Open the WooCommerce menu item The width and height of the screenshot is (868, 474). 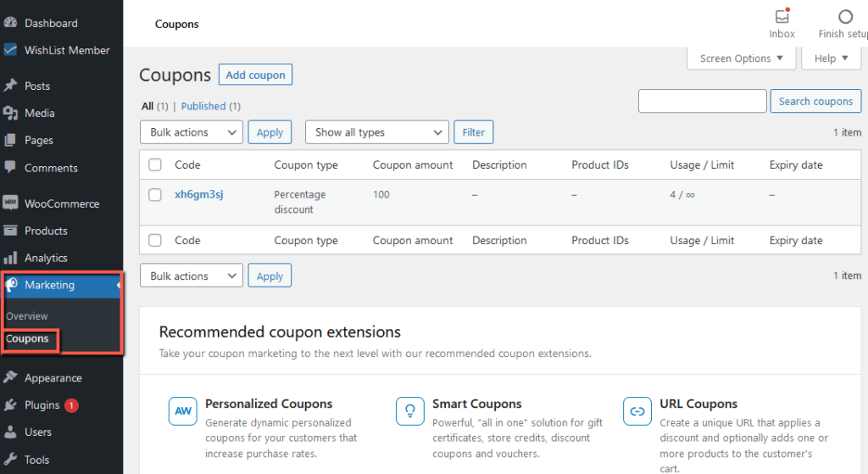(61, 204)
